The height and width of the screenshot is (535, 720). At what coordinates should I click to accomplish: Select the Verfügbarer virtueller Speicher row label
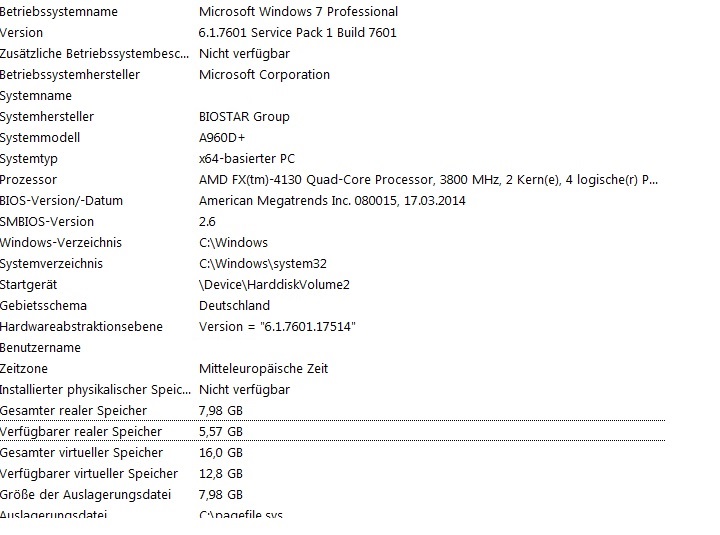tap(89, 474)
